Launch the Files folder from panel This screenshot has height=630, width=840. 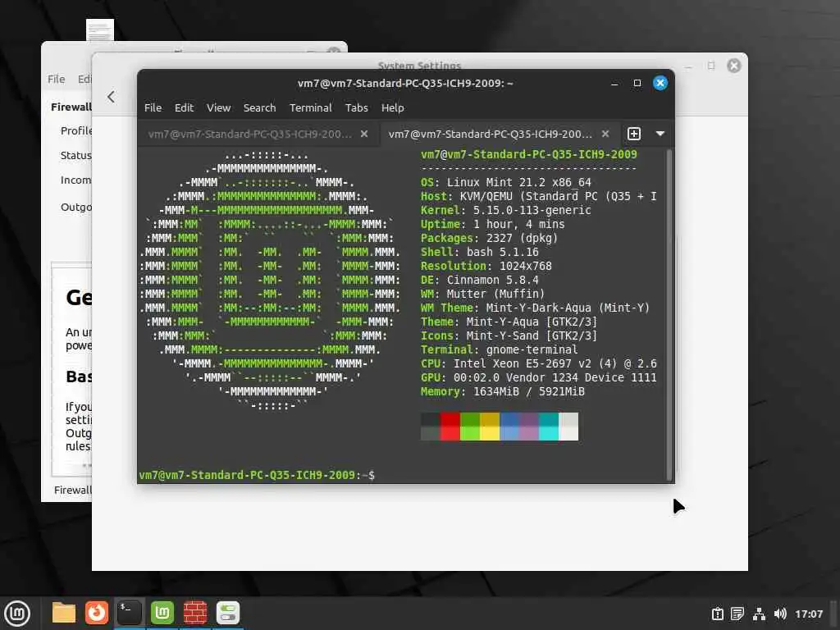pyautogui.click(x=64, y=613)
